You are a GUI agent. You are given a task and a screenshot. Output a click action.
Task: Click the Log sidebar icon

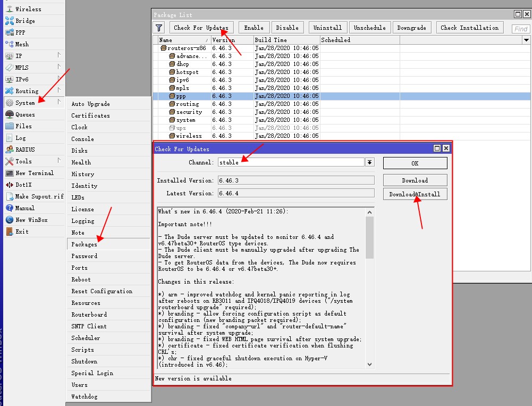click(10, 138)
